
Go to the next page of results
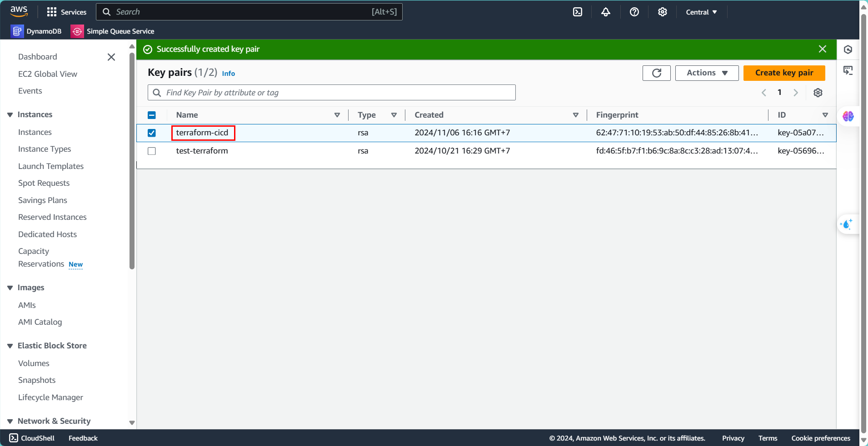(x=796, y=93)
